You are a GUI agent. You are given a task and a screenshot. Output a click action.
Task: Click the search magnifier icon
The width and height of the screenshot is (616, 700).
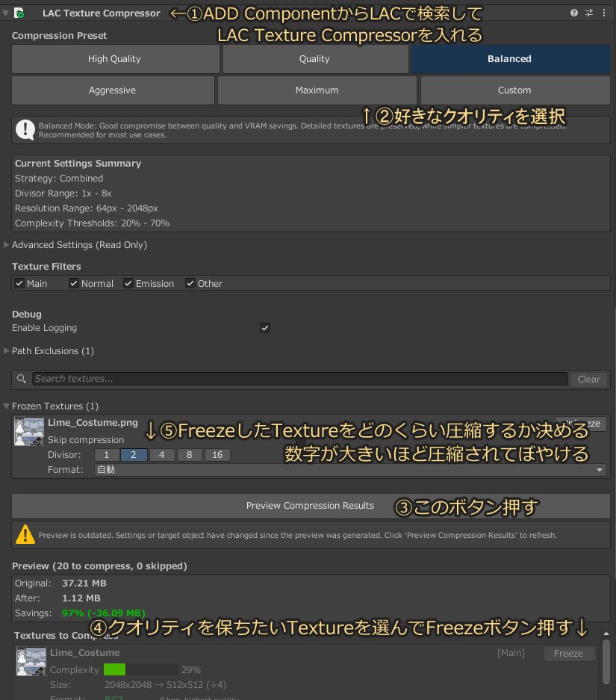click(22, 379)
